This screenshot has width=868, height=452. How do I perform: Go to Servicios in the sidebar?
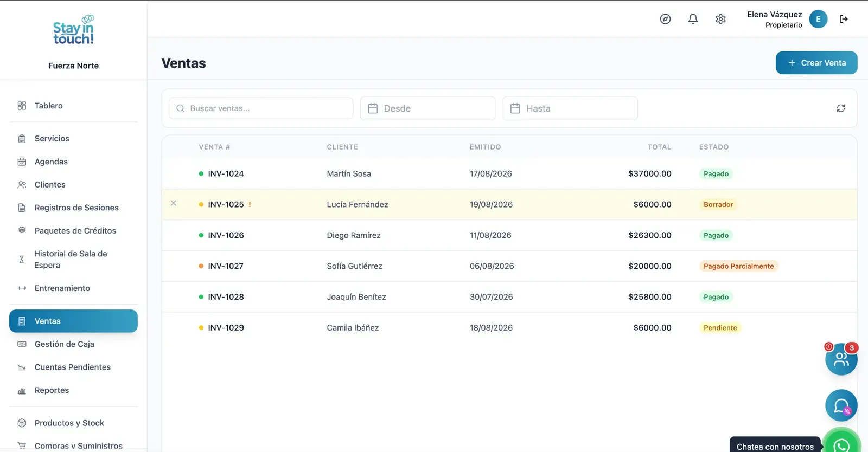tap(73, 139)
